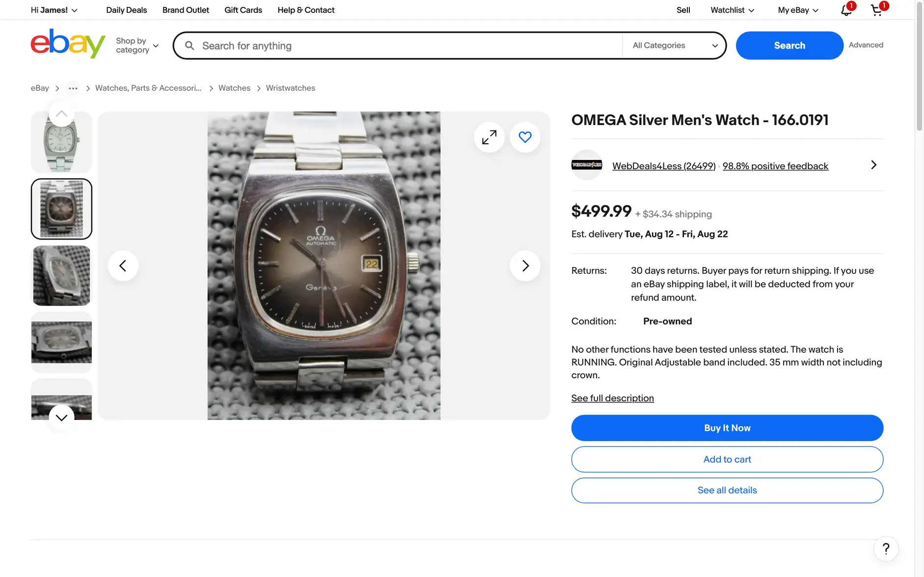Click the See full description link
The image size is (924, 577).
(612, 398)
